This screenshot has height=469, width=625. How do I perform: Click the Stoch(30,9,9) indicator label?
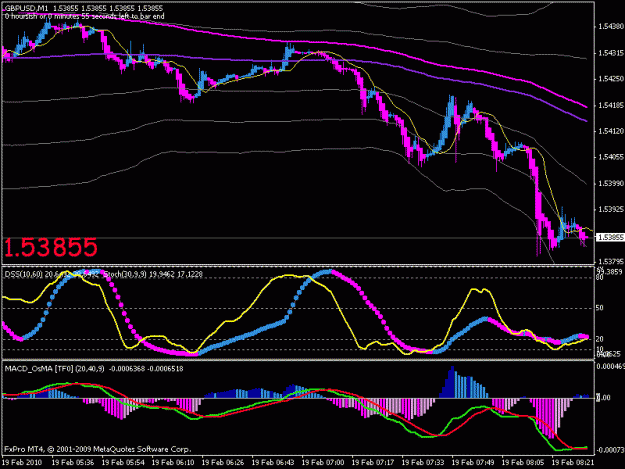click(125, 274)
